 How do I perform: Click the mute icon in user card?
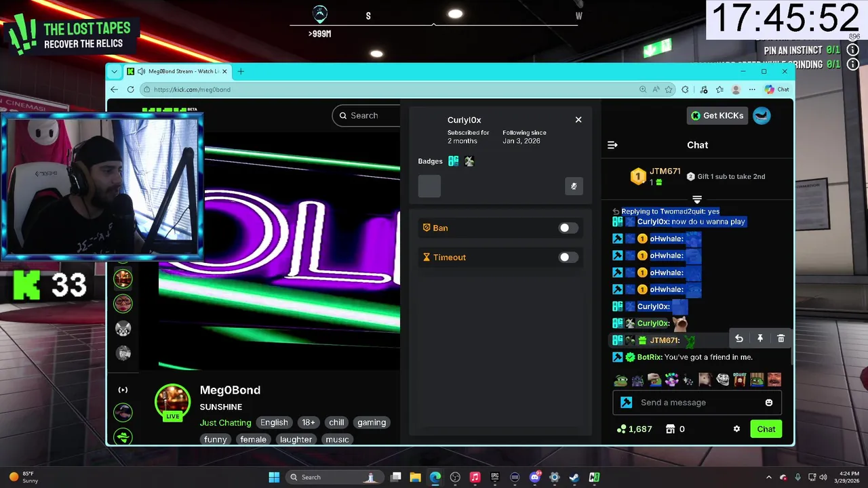pos(574,186)
